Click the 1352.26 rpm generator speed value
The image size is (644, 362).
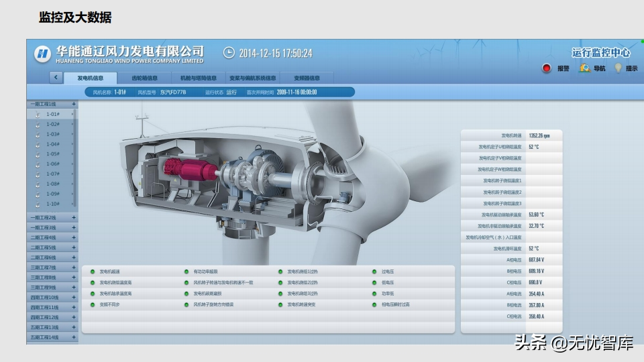(539, 135)
